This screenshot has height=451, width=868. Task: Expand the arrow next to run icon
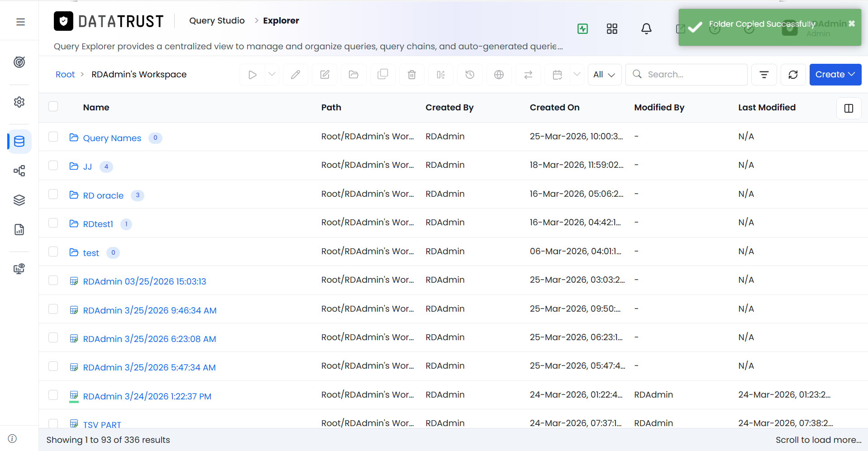tap(272, 75)
